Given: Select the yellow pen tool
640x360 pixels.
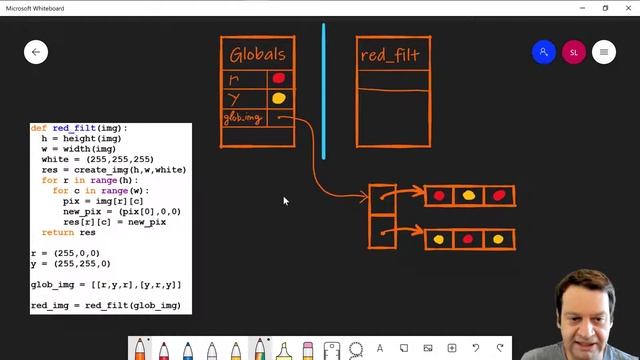Looking at the screenshot, I should pos(236,350).
